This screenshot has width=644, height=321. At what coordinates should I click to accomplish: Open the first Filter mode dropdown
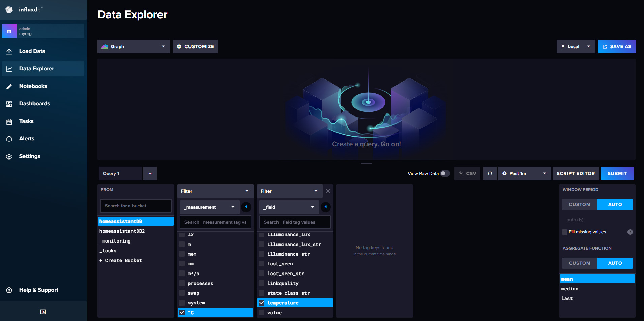215,191
